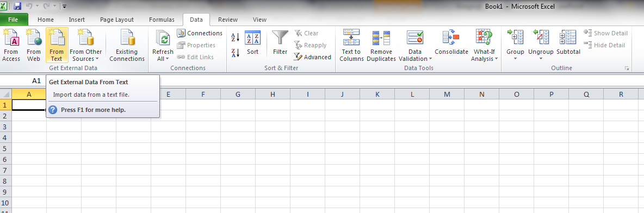Import a text file via From Text
Viewport: 644px width, 213px height.
coord(57,45)
